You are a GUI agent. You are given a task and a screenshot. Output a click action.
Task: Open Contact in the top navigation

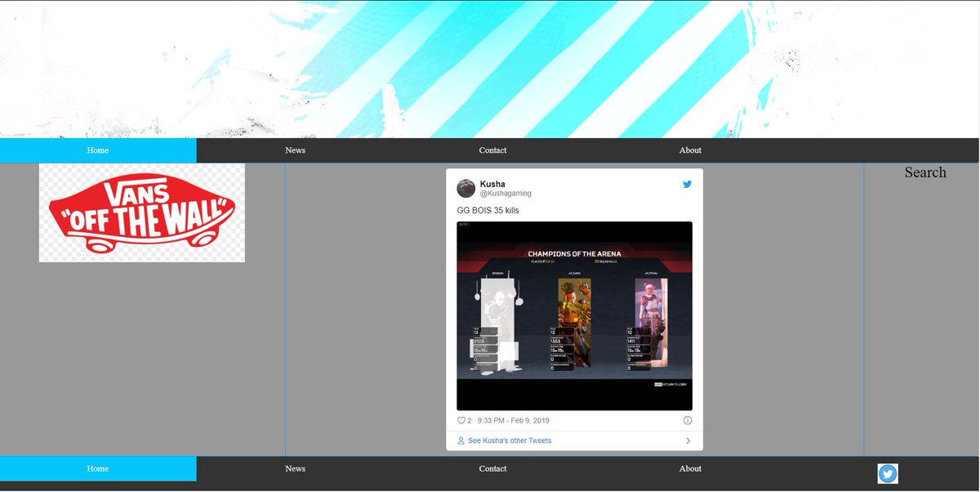click(x=492, y=150)
